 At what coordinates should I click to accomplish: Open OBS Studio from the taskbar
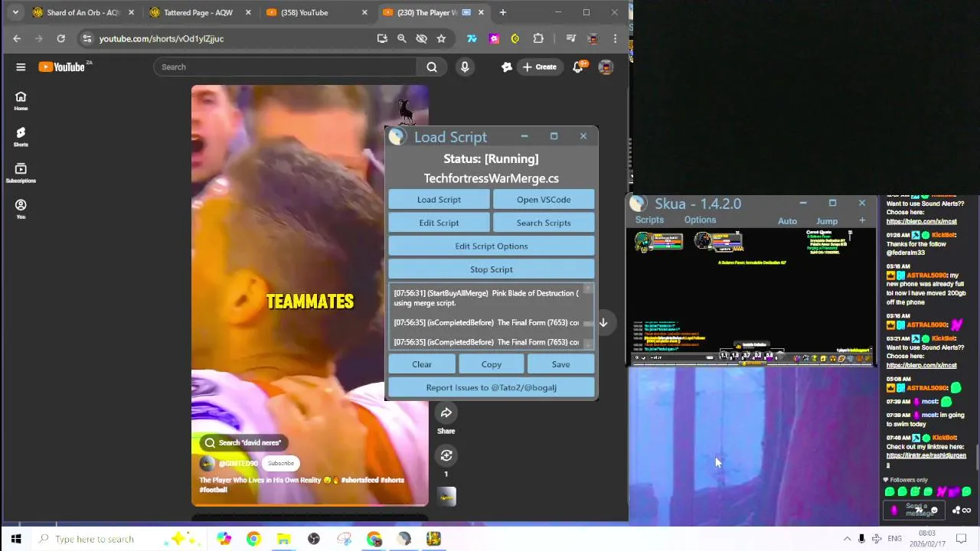pyautogui.click(x=313, y=540)
